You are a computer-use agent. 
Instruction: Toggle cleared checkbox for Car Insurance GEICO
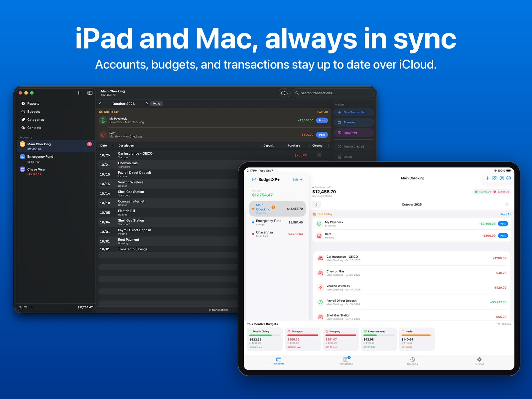[x=319, y=155]
